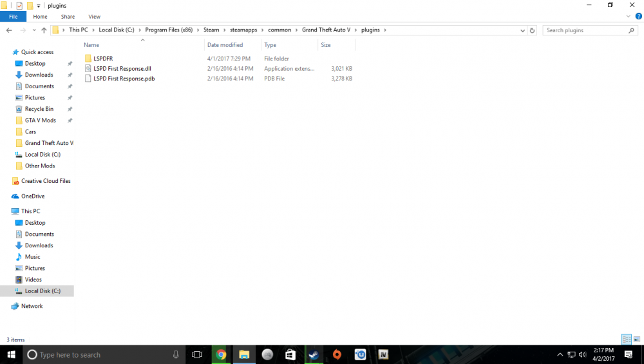Go back with the Back arrow
This screenshot has height=364, width=644.
(9, 30)
